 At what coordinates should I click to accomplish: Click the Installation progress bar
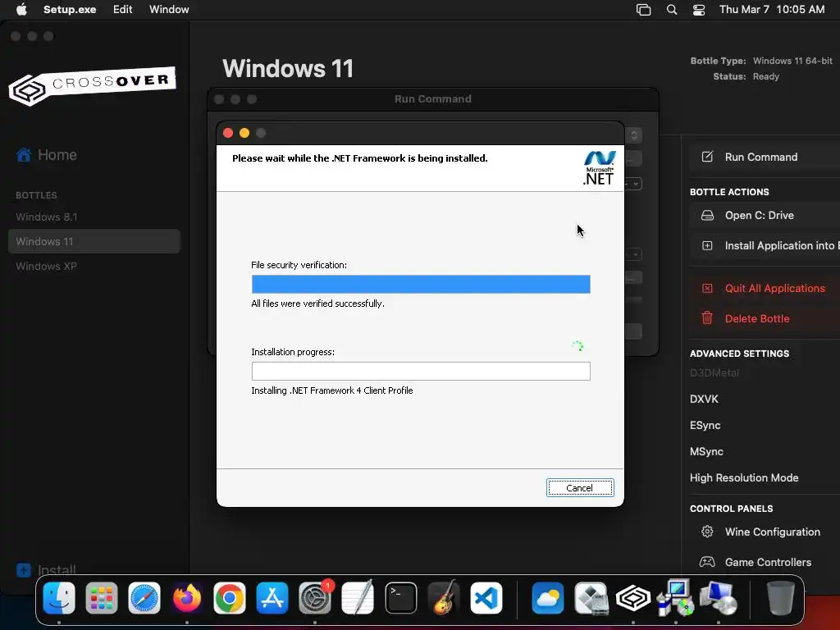click(421, 372)
